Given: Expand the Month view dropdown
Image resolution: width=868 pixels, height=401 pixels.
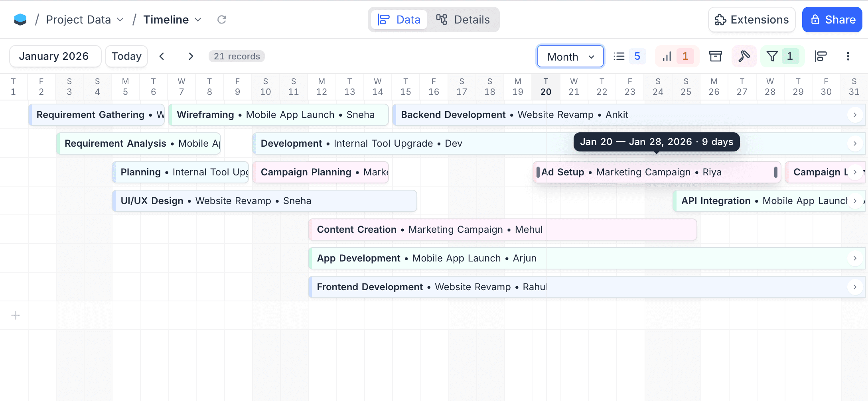Looking at the screenshot, I should [x=570, y=57].
